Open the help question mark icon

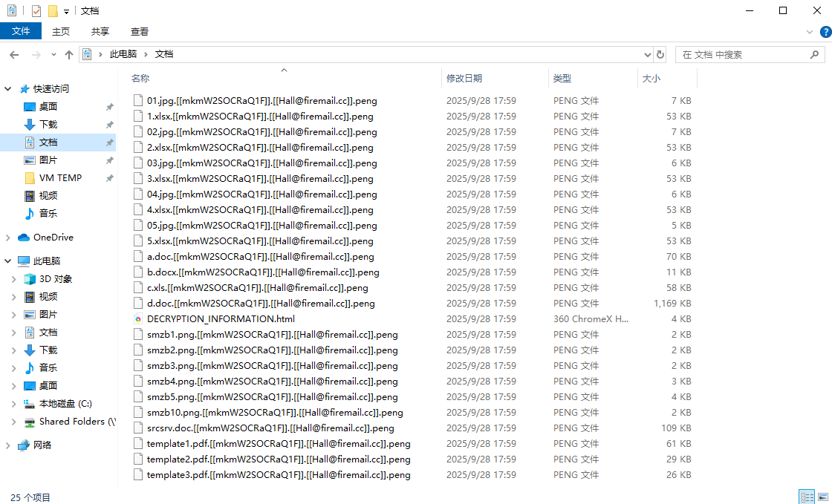825,32
